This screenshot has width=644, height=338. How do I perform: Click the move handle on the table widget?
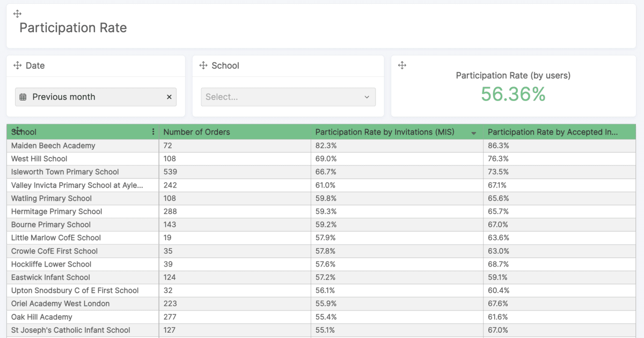point(17,130)
